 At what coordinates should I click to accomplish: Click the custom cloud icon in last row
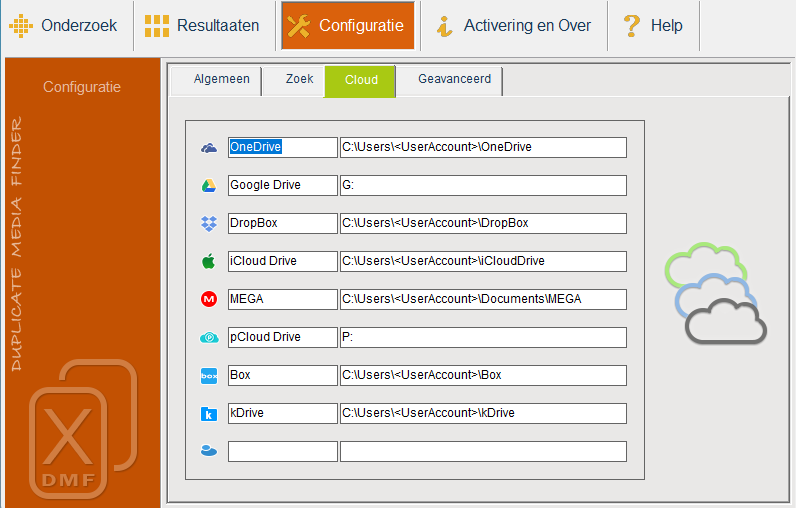coord(209,451)
